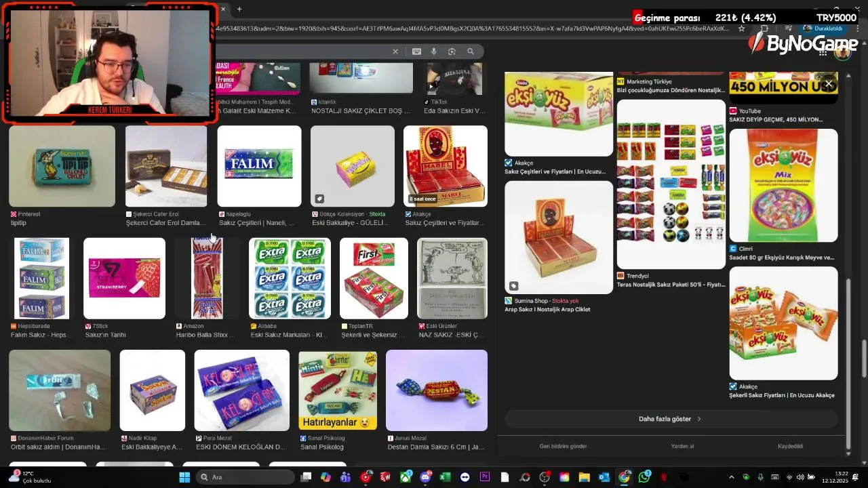The width and height of the screenshot is (868, 488).
Task: Click 'Şekerli Sakız Fiyatları' Akakçe link
Action: 782,395
